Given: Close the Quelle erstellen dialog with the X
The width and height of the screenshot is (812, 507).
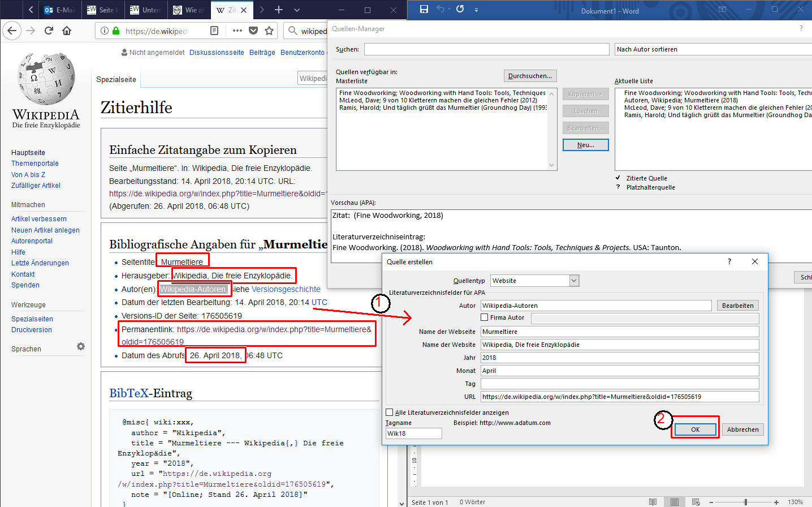Looking at the screenshot, I should pos(755,261).
